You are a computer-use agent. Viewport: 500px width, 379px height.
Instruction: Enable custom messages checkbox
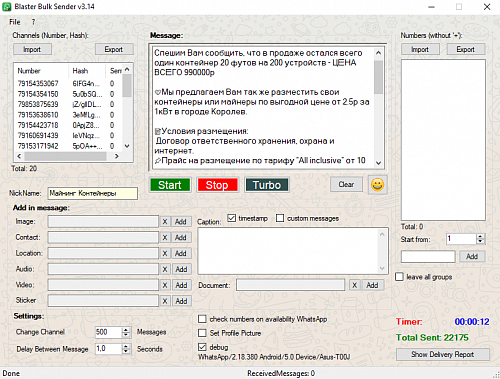coord(280,218)
